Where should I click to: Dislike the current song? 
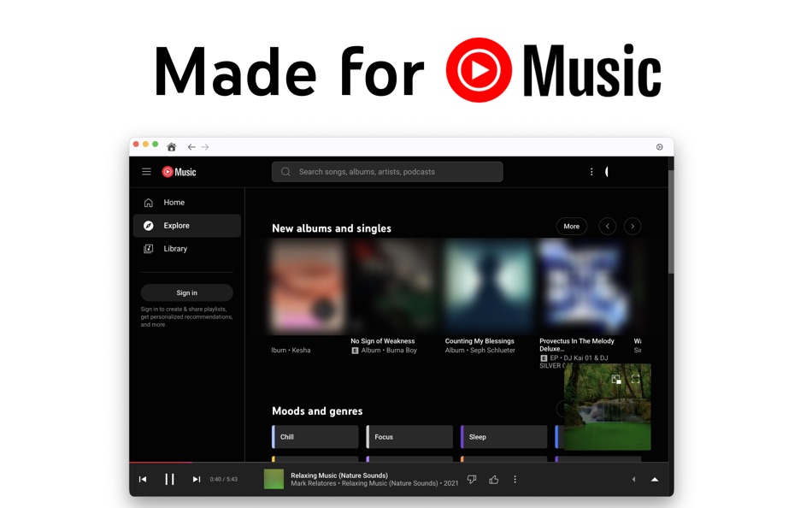click(x=472, y=480)
